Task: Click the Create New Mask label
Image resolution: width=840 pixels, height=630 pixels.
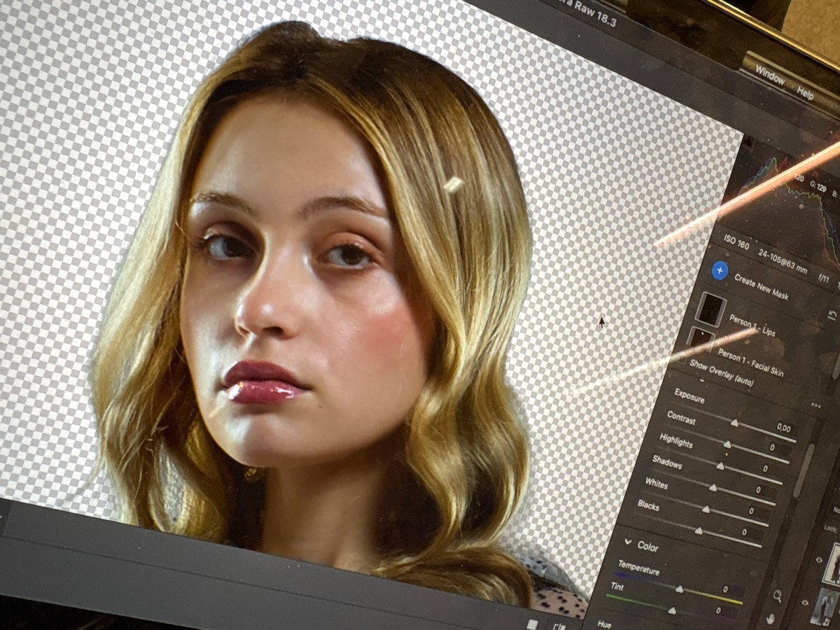Action: 762,287
